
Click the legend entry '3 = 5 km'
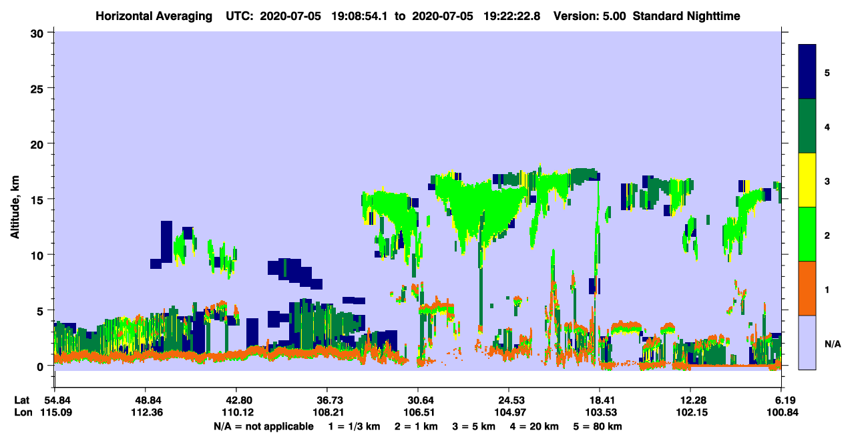pos(474,426)
